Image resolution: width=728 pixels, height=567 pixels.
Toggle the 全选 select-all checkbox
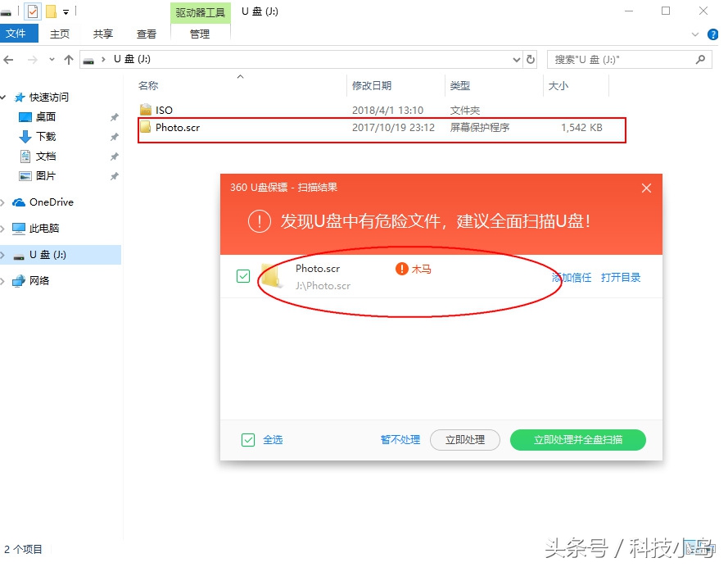coord(247,440)
